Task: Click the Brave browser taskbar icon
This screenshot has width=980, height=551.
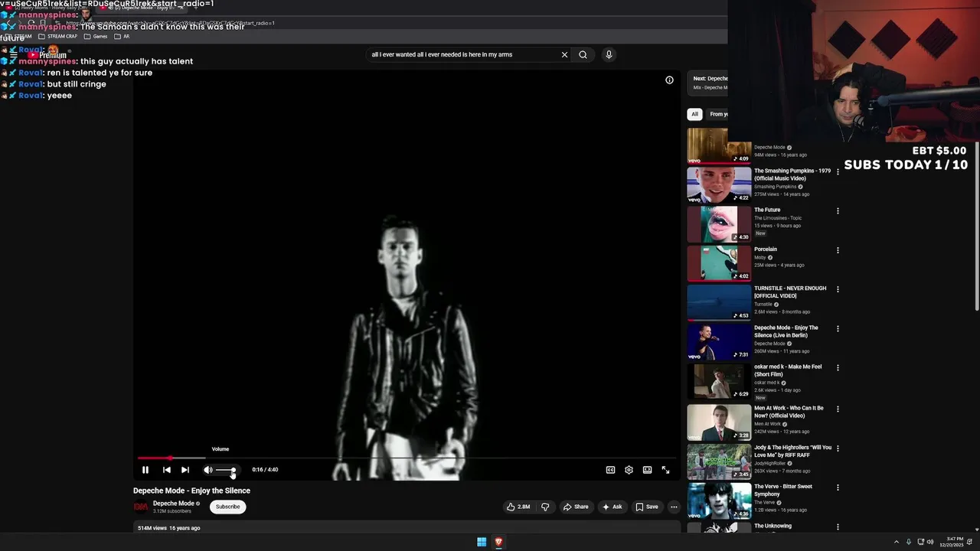Action: 498,542
